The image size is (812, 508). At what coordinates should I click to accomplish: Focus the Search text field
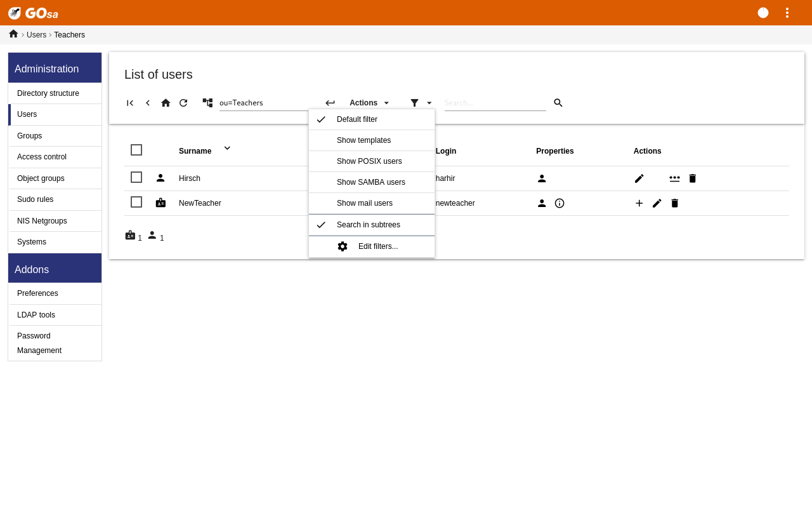pyautogui.click(x=495, y=103)
